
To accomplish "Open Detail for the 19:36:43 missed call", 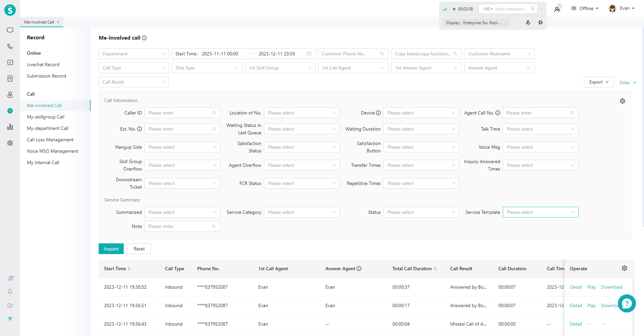I will [x=576, y=324].
